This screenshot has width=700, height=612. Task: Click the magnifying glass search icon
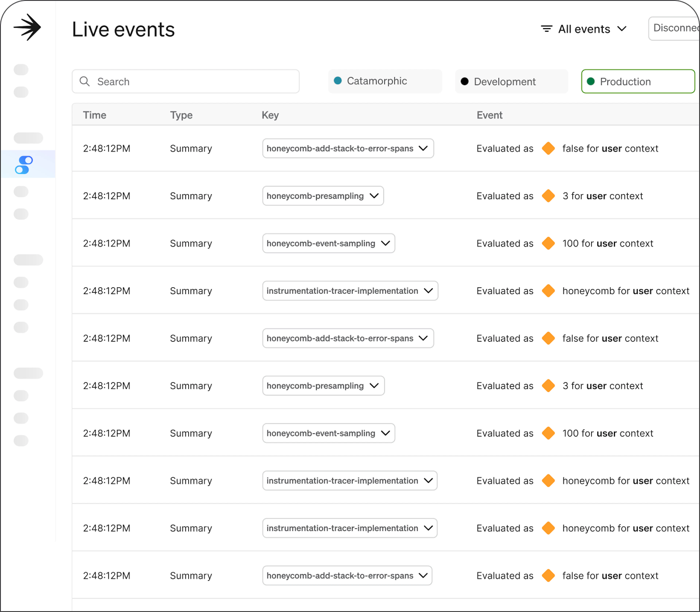point(84,81)
